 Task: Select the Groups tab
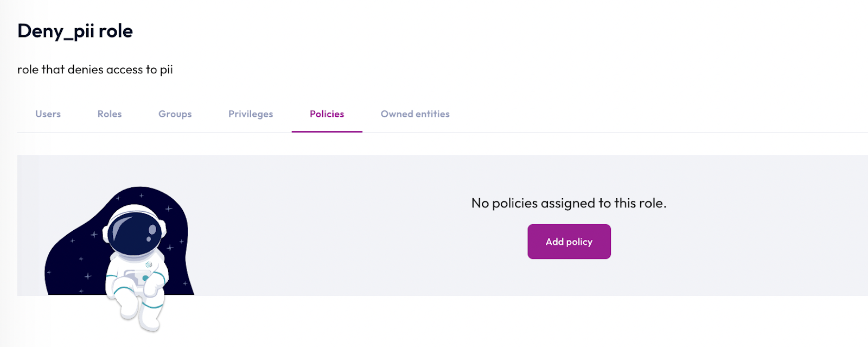click(175, 114)
